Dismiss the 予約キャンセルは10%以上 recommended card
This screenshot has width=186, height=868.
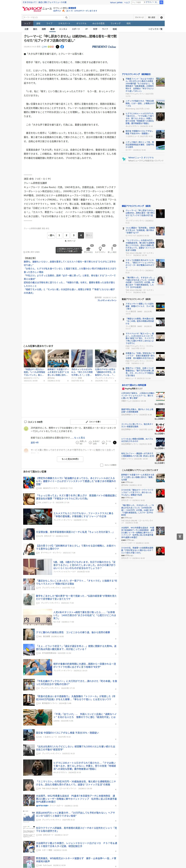[x=92, y=381]
